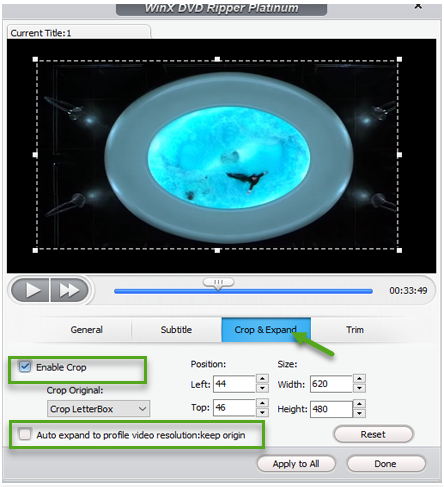Enable Auto expand to profile video resolution
The height and width of the screenshot is (487, 444).
[x=25, y=434]
